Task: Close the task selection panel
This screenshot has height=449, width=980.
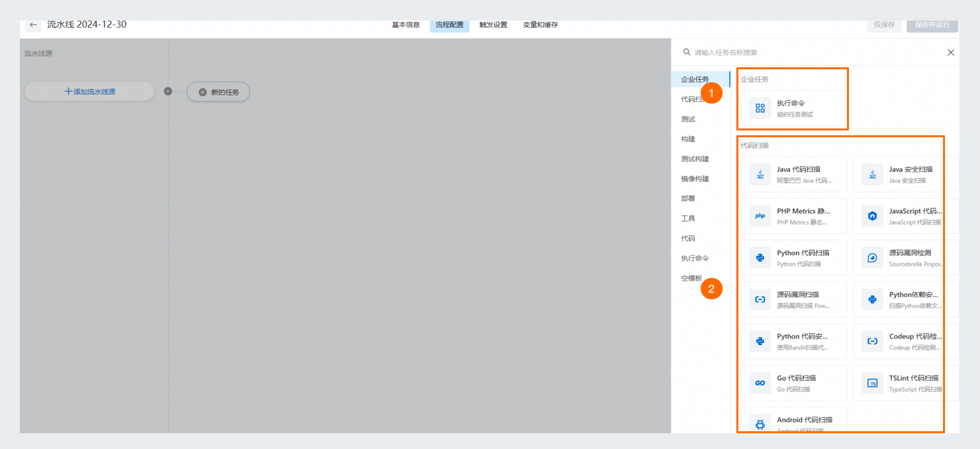Action: [x=951, y=52]
